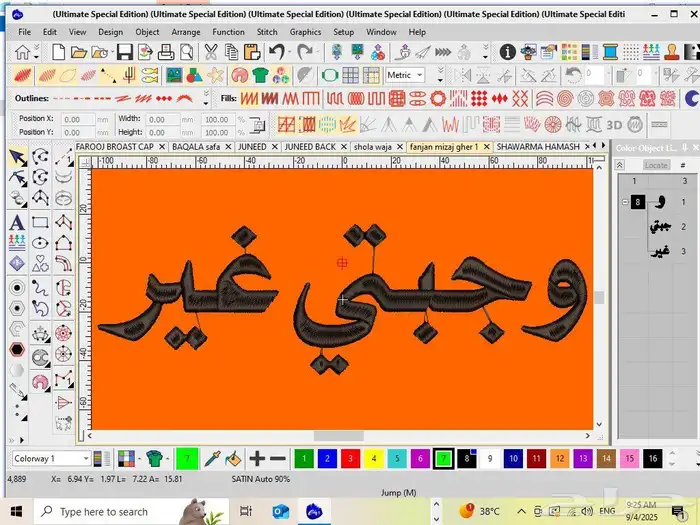Open Task View on taskbar
Viewport: 700px width, 525px height.
coord(246,511)
